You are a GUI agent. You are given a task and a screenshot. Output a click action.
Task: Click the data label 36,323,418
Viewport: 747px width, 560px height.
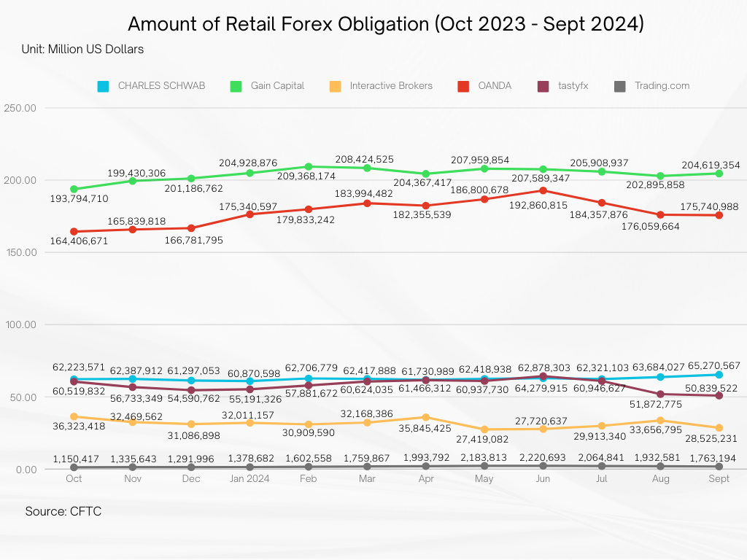coord(79,426)
